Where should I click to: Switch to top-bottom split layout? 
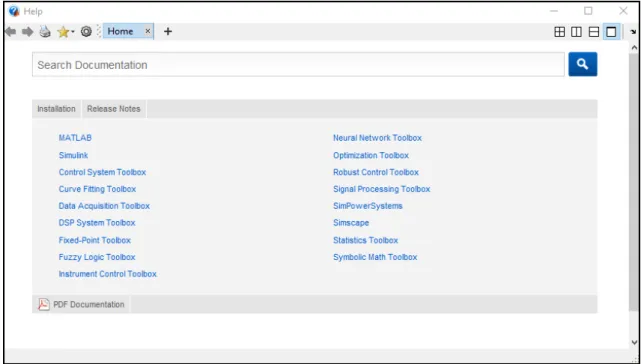[594, 32]
